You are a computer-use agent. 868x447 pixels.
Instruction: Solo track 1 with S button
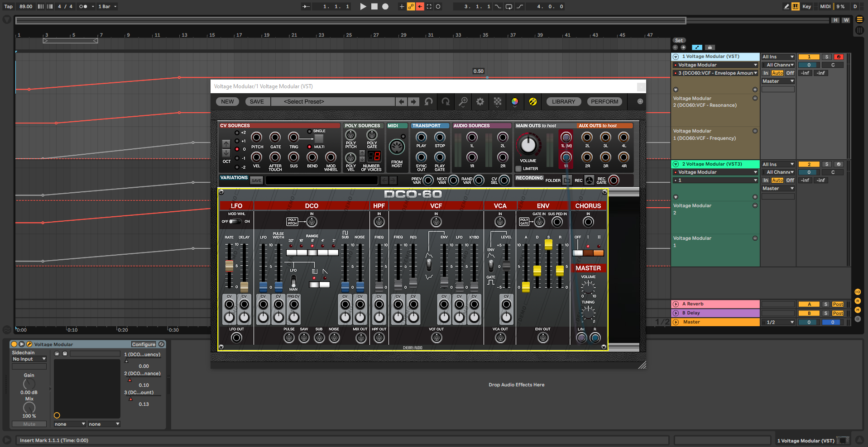click(x=827, y=57)
